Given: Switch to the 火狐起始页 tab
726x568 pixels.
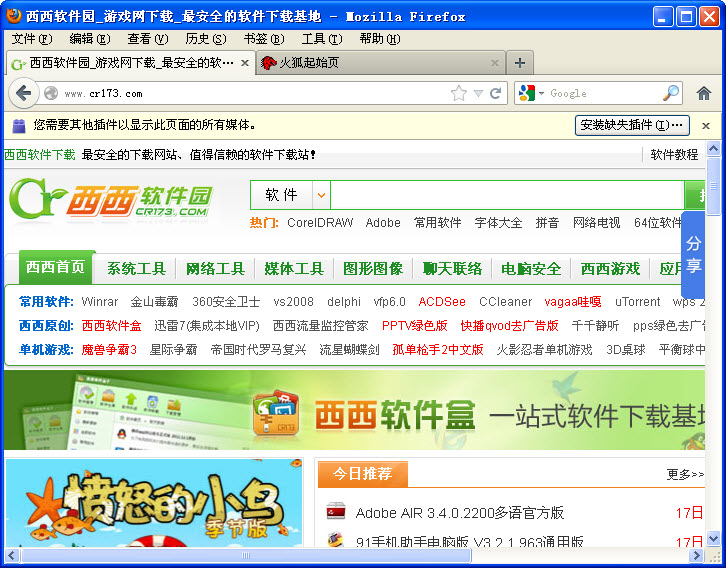Looking at the screenshot, I should (380, 62).
